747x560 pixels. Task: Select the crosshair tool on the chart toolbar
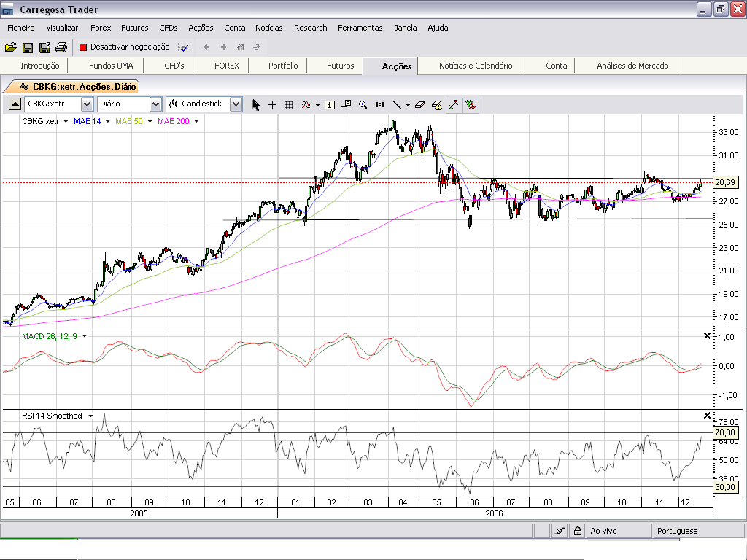272,104
